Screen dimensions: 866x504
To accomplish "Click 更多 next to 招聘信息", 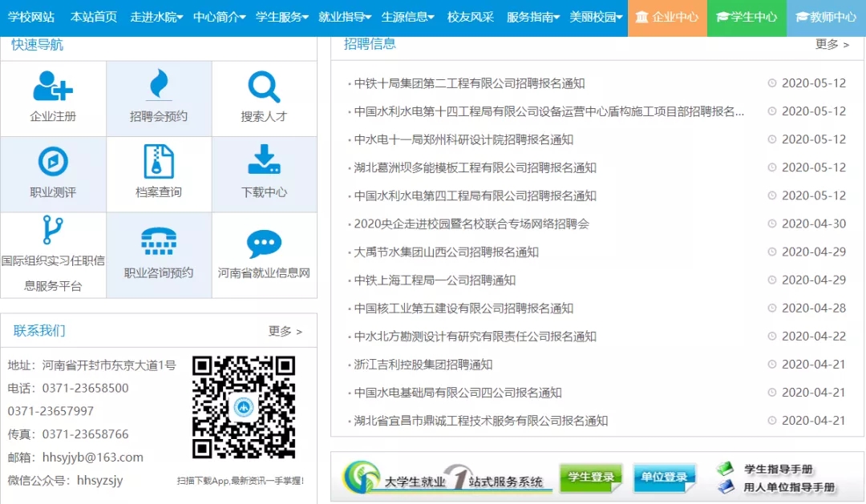I will pos(828,46).
